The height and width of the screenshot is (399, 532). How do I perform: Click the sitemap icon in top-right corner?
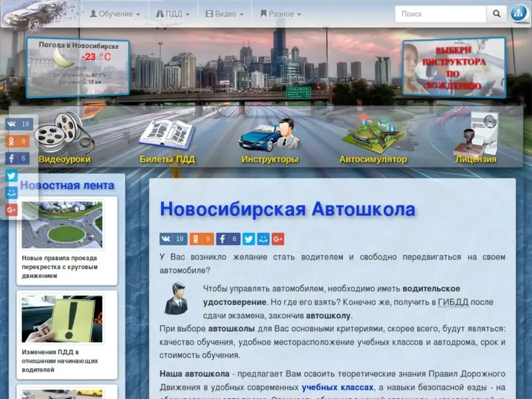click(x=519, y=13)
